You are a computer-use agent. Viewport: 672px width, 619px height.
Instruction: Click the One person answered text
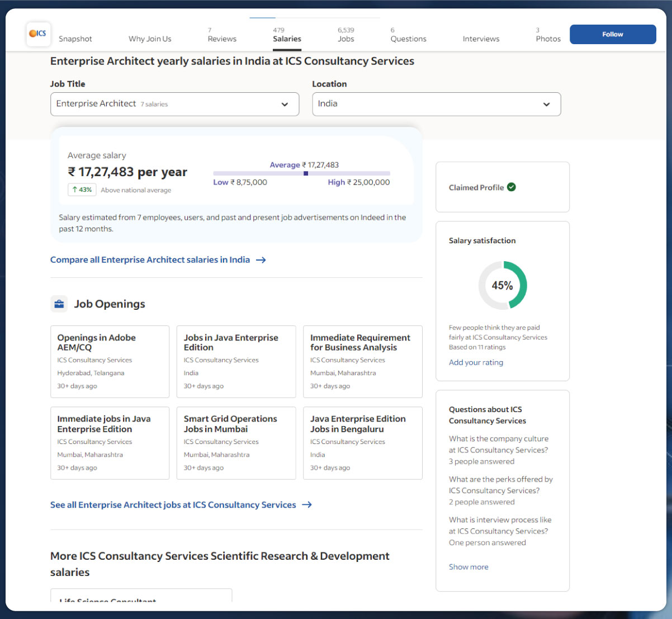(488, 542)
